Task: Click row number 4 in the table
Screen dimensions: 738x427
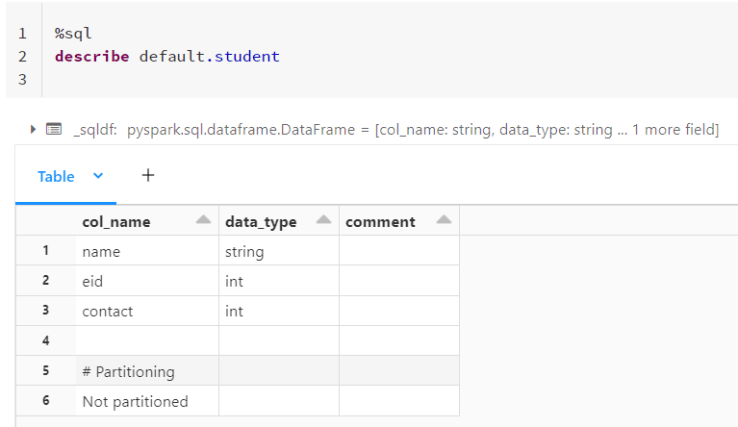Action: 46,342
